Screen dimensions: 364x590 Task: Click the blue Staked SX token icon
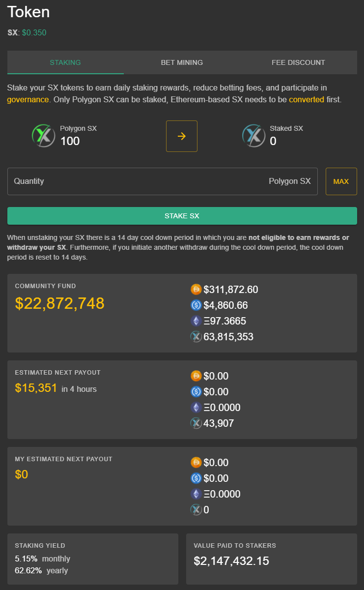(x=253, y=136)
